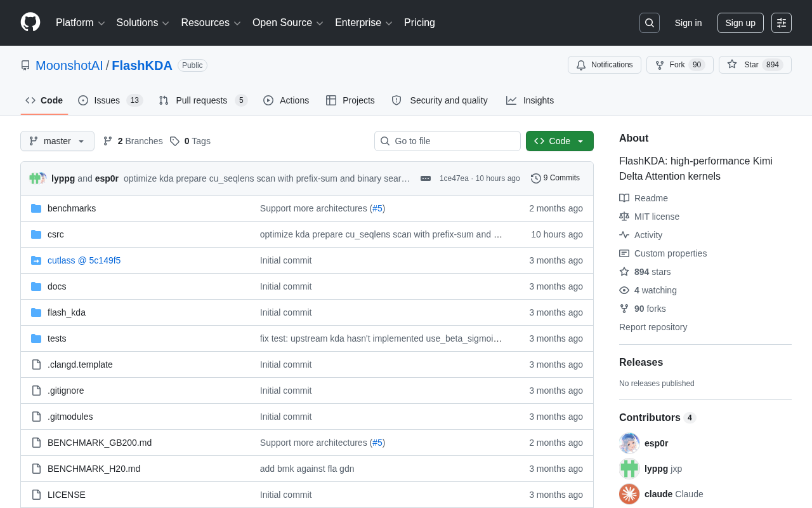Screen dimensions: 812x508
Task: Open the 9 Commits history link
Action: 556,178
